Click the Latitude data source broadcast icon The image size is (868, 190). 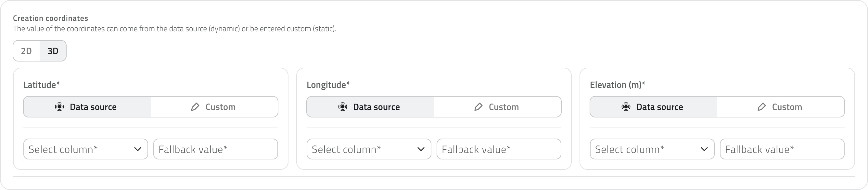pos(59,107)
